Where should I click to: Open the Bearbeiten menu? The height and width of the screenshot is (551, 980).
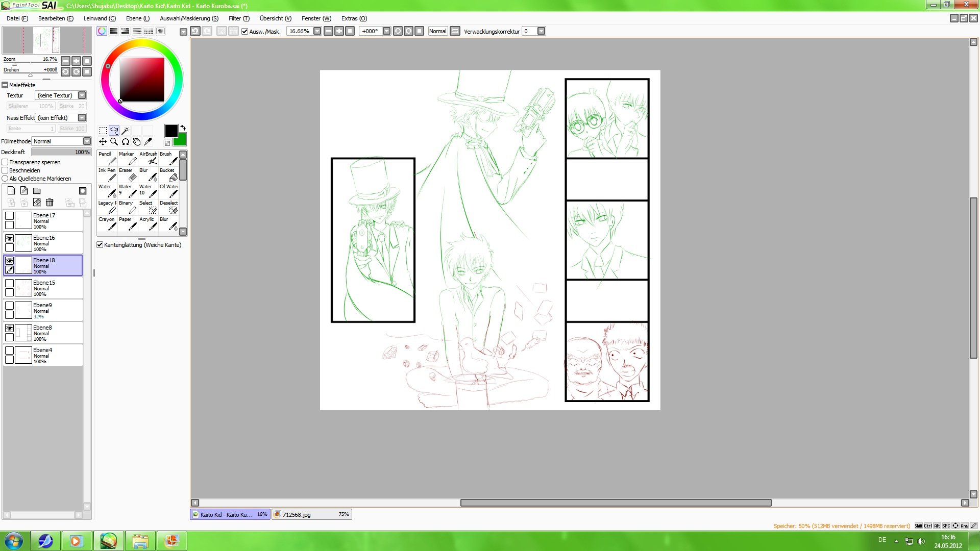pos(56,18)
